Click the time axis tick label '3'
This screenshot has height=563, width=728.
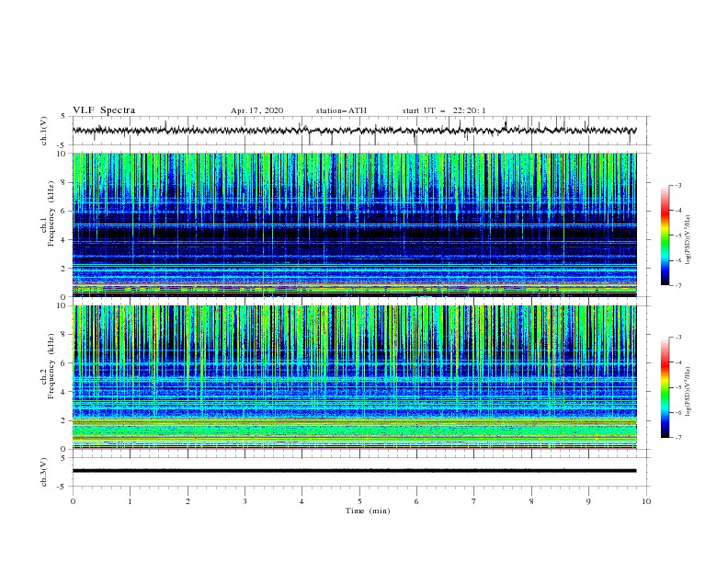pyautogui.click(x=245, y=501)
